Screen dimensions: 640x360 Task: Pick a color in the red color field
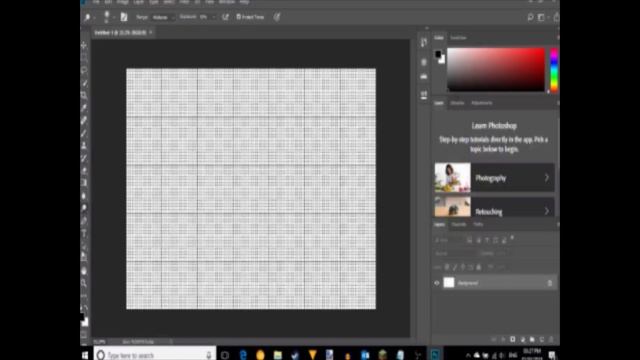click(x=496, y=69)
